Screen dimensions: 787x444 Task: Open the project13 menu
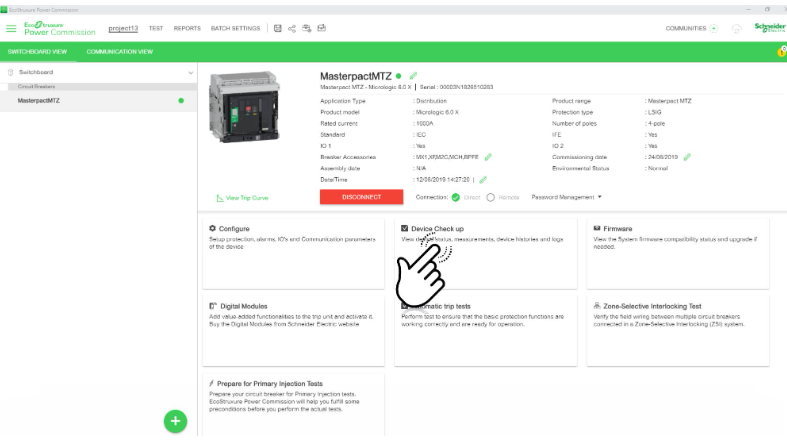(x=123, y=29)
